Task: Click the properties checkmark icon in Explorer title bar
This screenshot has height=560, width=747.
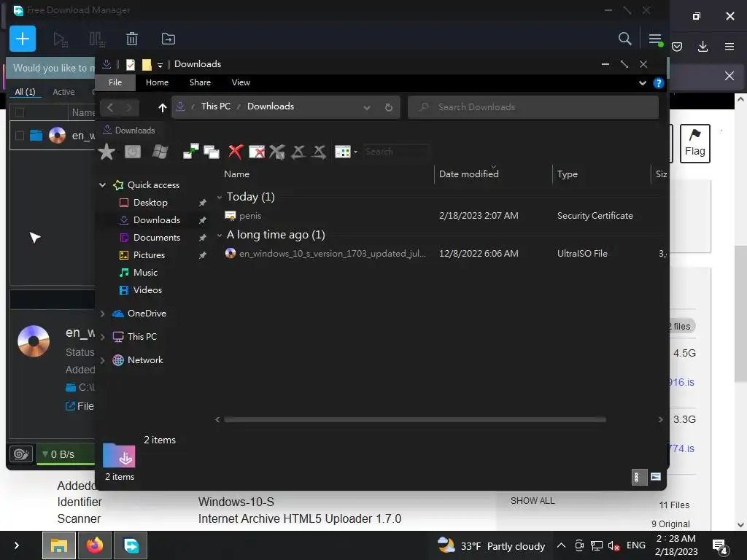Action: tap(131, 64)
